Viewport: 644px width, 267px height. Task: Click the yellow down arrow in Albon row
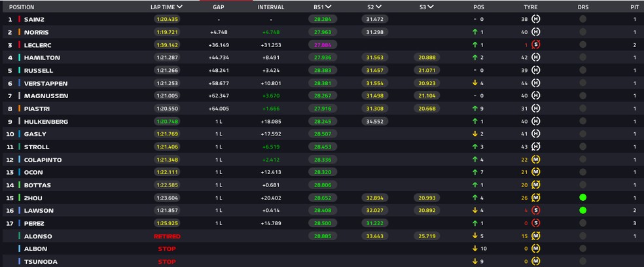click(x=474, y=249)
